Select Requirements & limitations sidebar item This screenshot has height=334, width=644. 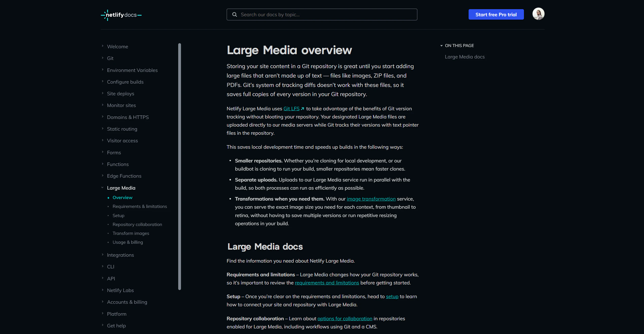[140, 206]
